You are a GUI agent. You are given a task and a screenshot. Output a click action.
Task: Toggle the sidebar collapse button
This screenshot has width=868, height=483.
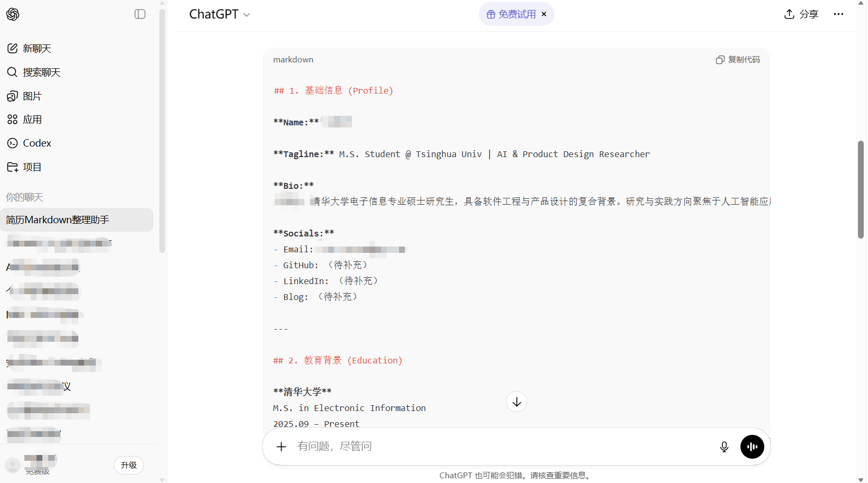pos(140,14)
